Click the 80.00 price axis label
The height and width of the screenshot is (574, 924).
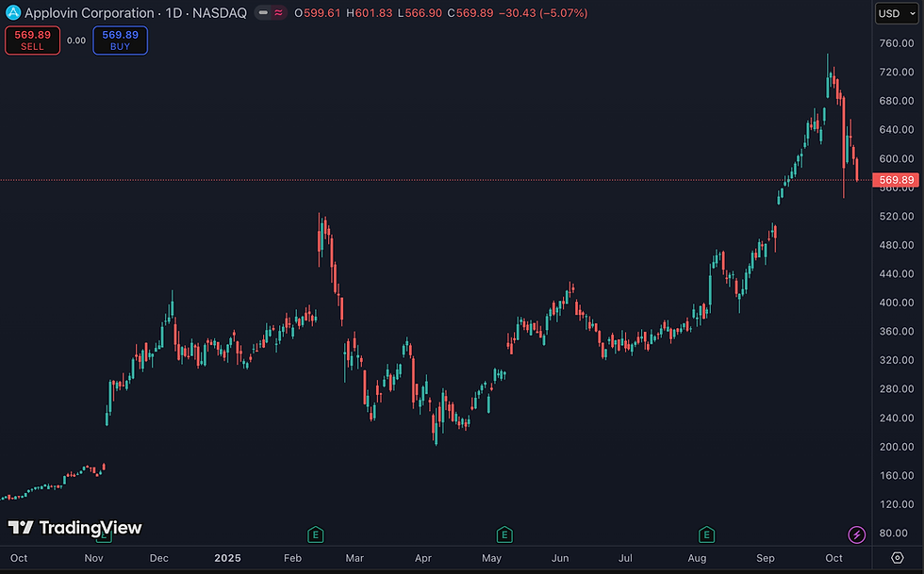point(894,533)
